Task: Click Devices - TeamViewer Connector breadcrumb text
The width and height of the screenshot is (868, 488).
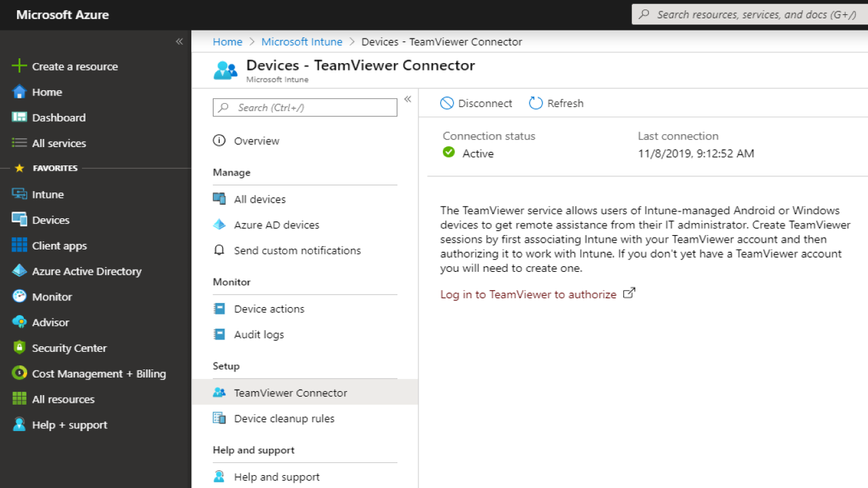Action: pyautogui.click(x=441, y=42)
